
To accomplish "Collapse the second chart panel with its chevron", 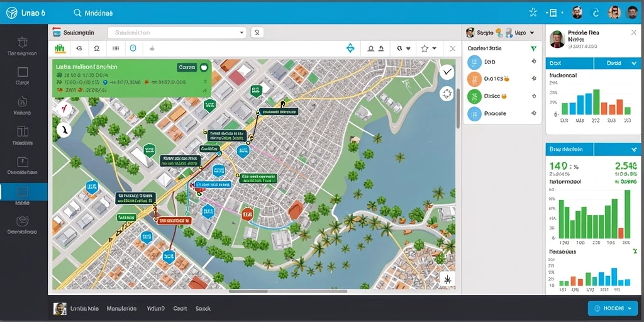I will (634, 150).
